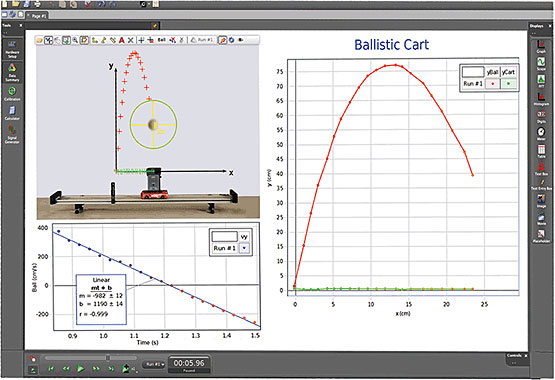The width and height of the screenshot is (555, 380).
Task: Open the Run #1 selector in playback controls
Action: (x=154, y=364)
